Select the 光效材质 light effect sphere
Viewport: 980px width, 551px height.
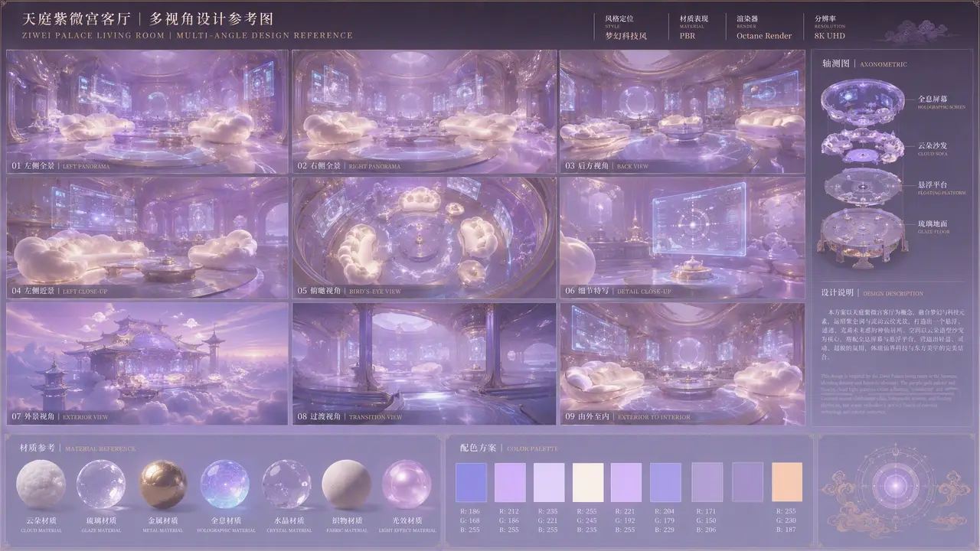[x=407, y=485]
